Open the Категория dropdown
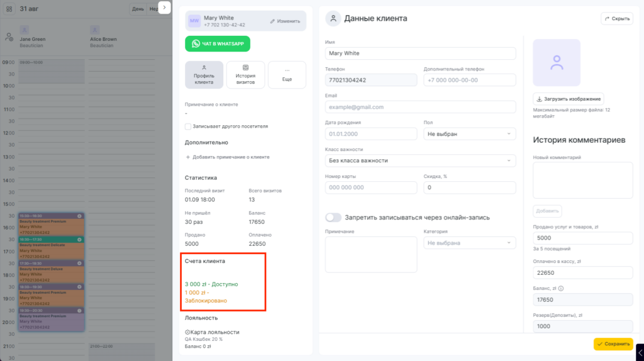The image size is (644, 361). pyautogui.click(x=469, y=243)
